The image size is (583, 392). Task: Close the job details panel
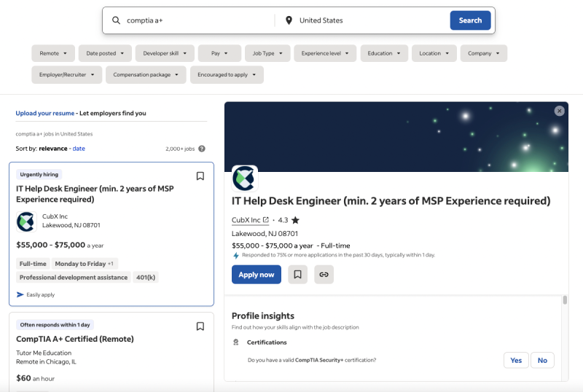coord(559,111)
